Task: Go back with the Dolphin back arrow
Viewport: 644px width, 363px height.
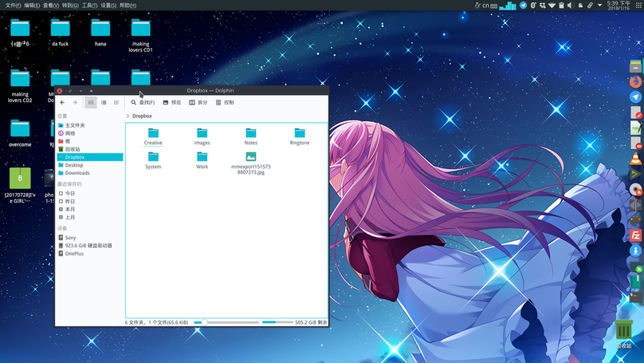Action: [x=62, y=102]
